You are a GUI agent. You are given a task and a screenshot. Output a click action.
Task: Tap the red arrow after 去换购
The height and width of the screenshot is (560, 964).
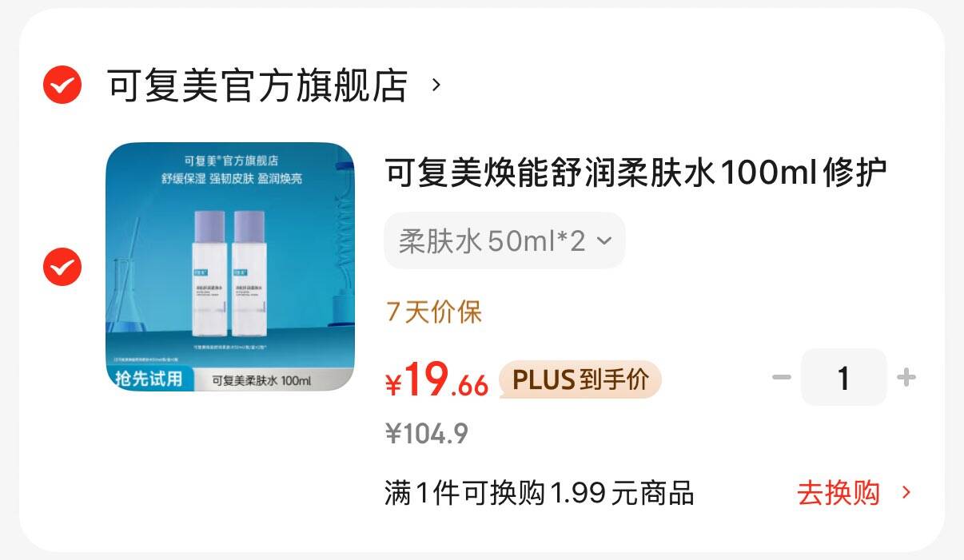tap(906, 493)
